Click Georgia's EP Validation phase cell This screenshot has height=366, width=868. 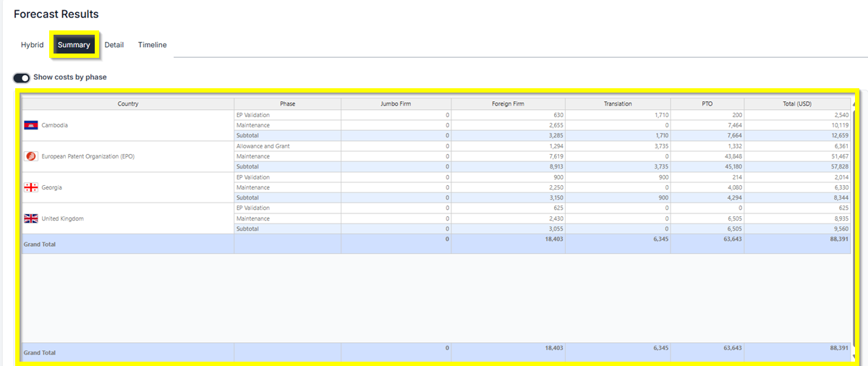[x=288, y=177]
